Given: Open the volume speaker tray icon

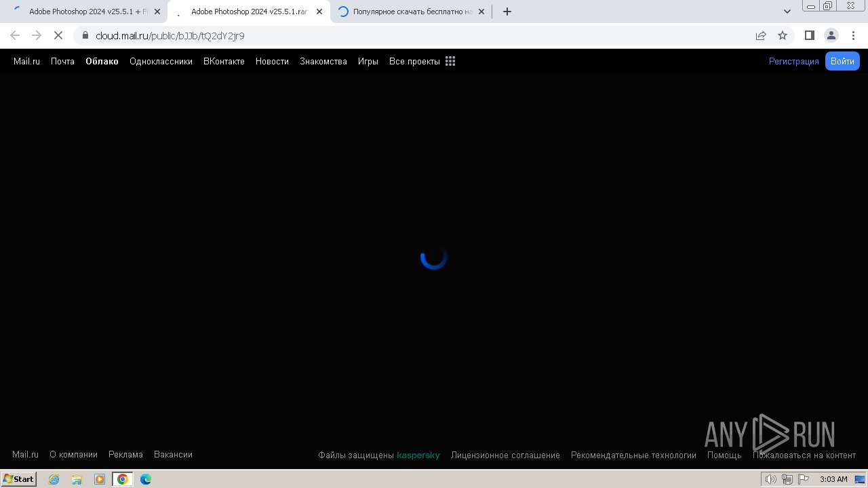Looking at the screenshot, I should click(x=771, y=479).
